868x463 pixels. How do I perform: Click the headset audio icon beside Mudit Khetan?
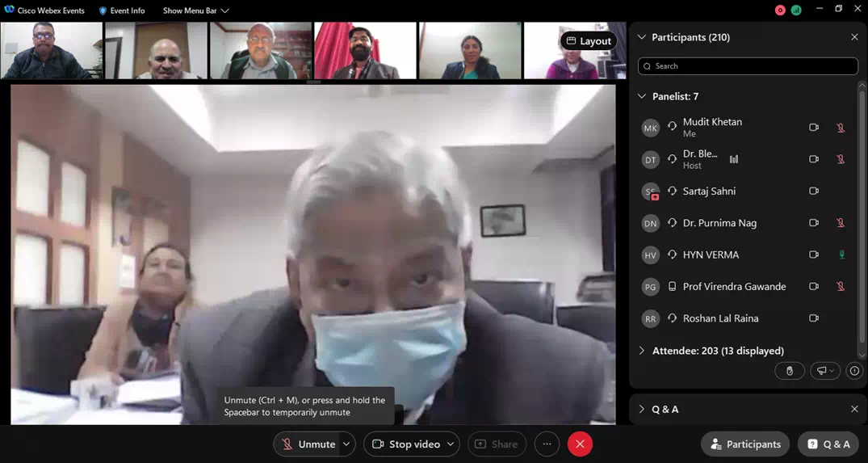tap(672, 126)
